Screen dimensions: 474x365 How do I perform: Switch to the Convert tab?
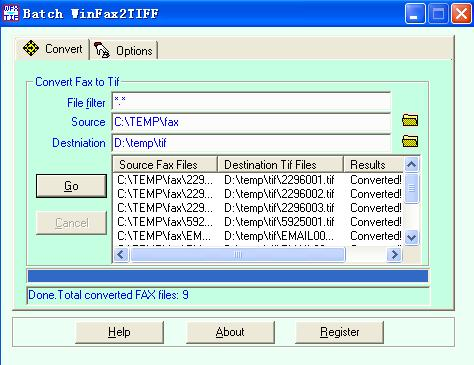click(x=52, y=49)
